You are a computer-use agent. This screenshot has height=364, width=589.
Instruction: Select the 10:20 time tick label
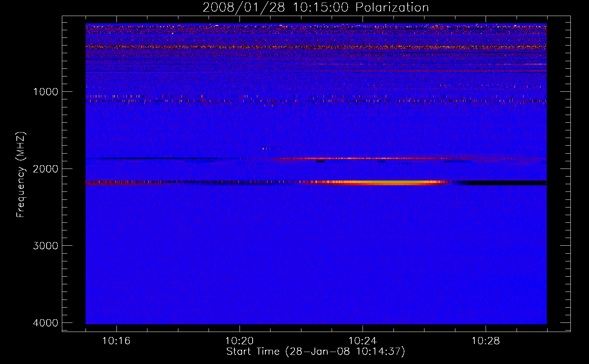pyautogui.click(x=239, y=341)
